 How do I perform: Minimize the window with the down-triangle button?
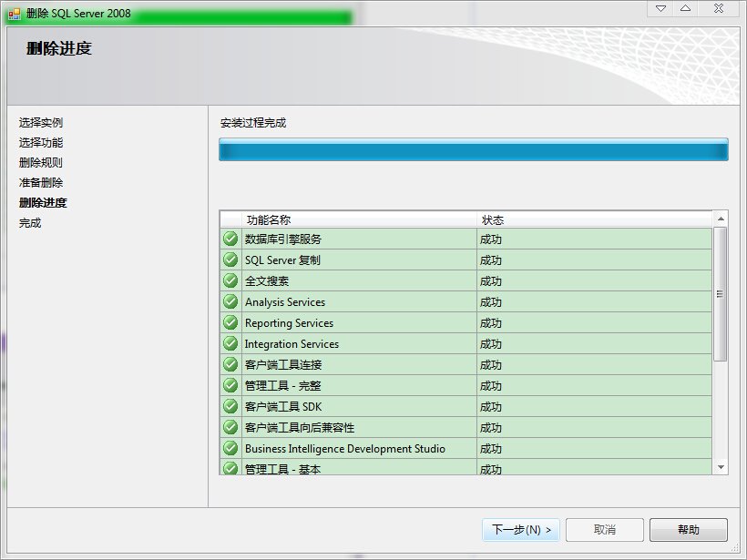coord(660,8)
